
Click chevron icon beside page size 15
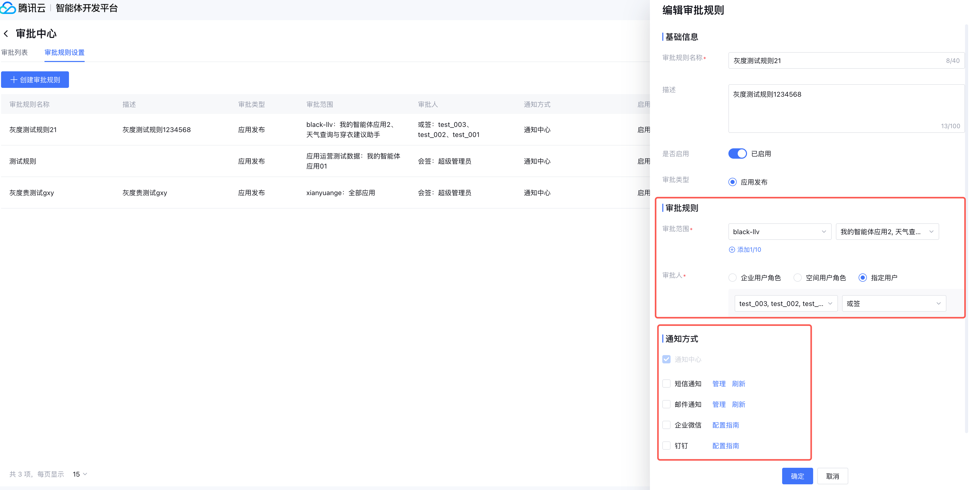[x=85, y=474]
